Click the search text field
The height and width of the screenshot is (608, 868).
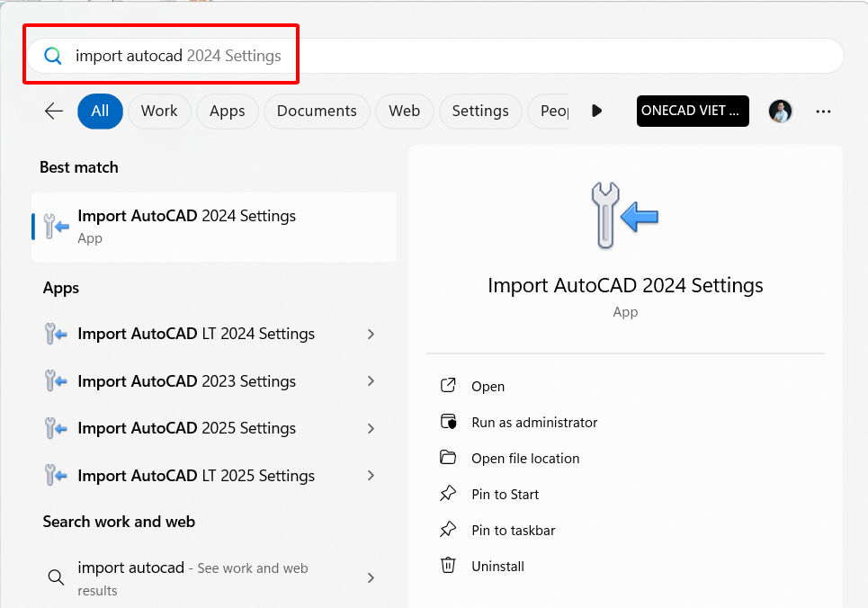click(435, 56)
